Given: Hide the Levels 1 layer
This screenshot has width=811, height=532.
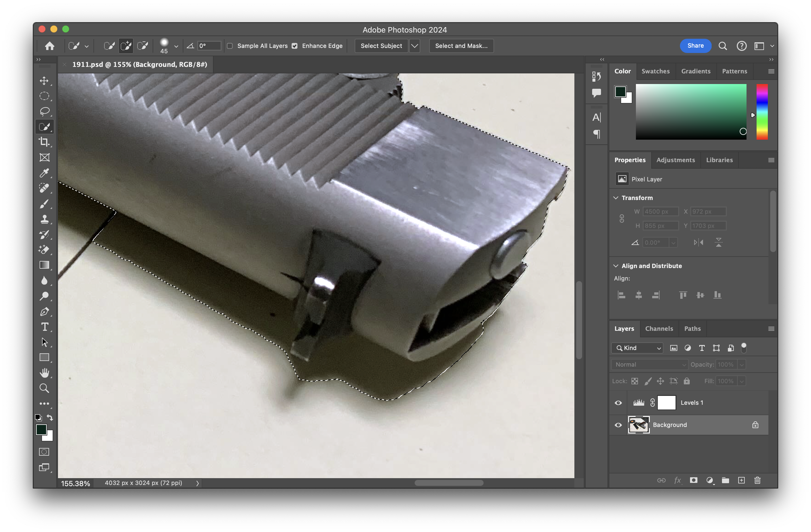Looking at the screenshot, I should (x=618, y=403).
